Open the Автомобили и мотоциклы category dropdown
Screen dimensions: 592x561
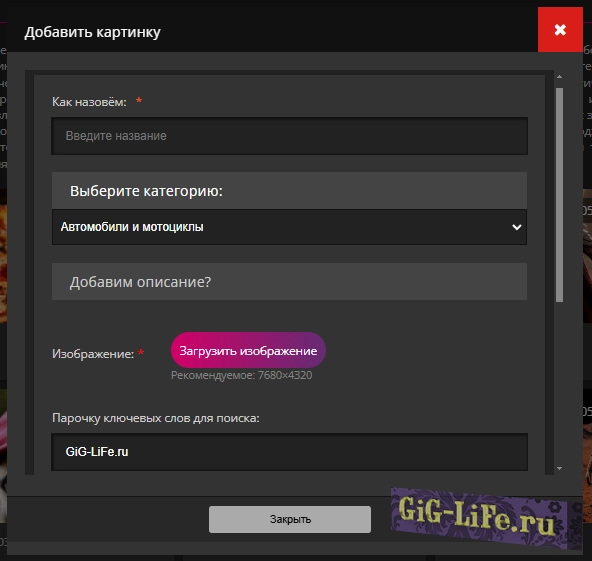coord(289,227)
